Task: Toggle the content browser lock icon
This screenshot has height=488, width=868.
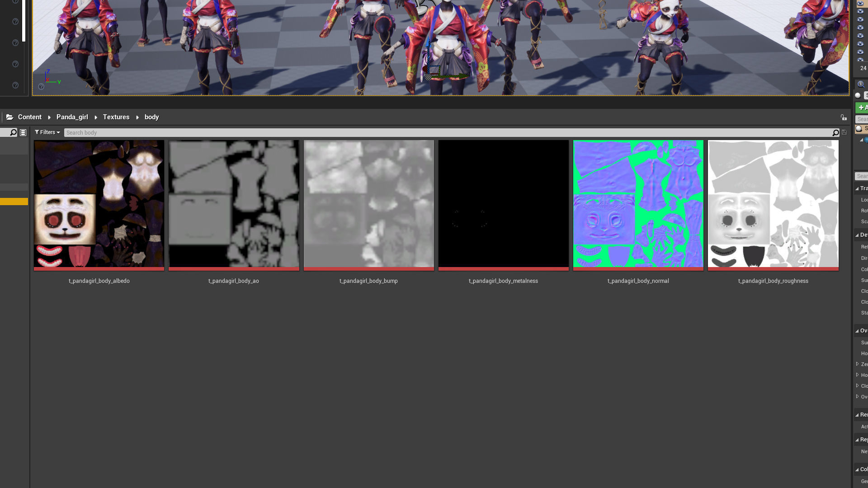Action: pyautogui.click(x=844, y=117)
